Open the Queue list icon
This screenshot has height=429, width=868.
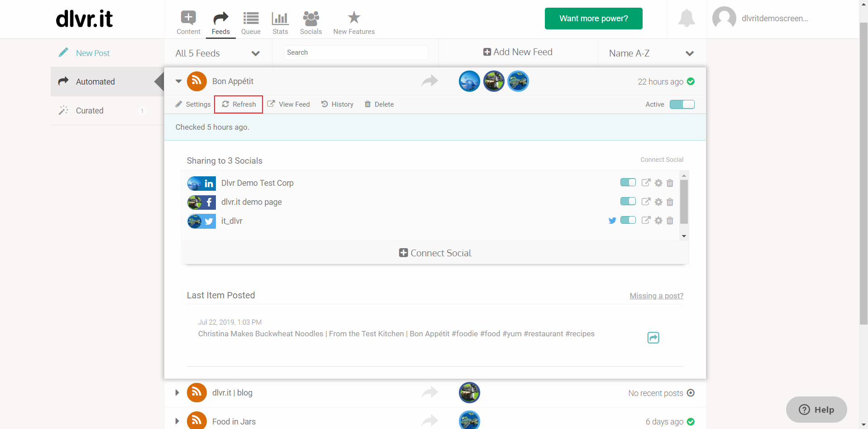251,18
